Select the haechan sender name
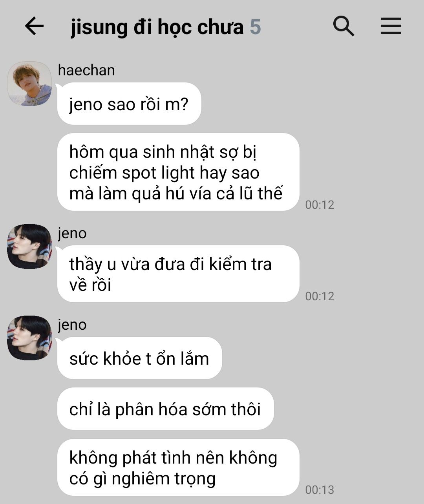This screenshot has height=504, width=424. [x=86, y=70]
